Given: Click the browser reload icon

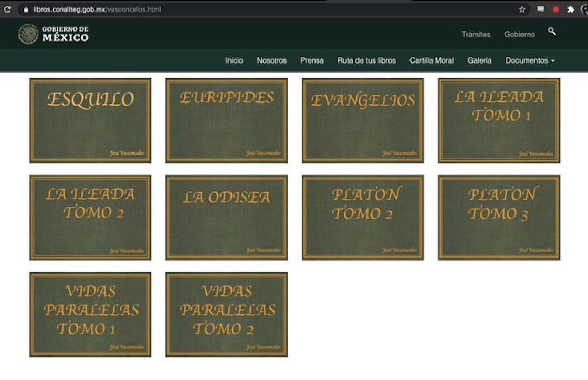Looking at the screenshot, I should pyautogui.click(x=7, y=9).
